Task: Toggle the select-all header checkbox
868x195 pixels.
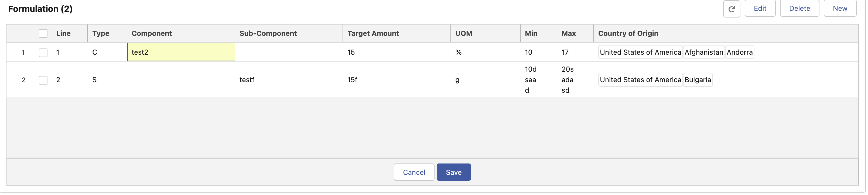Action: (43, 33)
